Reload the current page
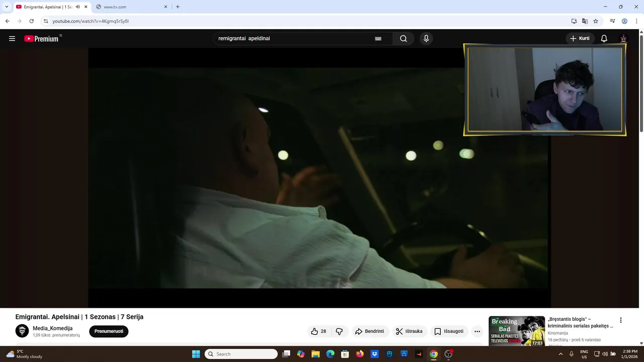644x362 pixels. (x=31, y=21)
